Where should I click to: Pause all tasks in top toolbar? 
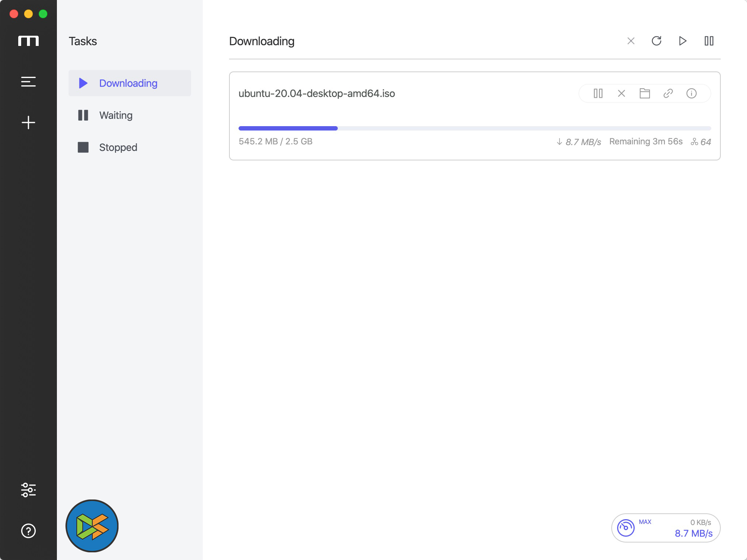[709, 41]
